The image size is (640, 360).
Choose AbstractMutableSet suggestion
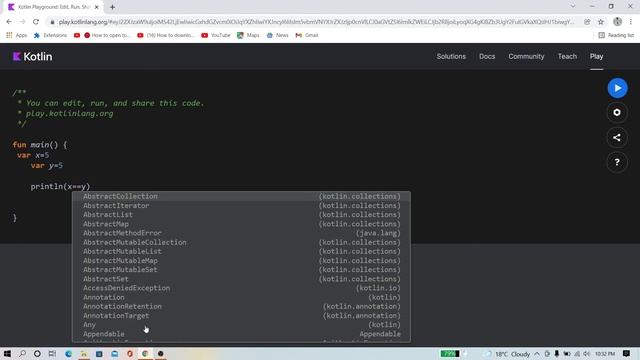tap(241, 270)
